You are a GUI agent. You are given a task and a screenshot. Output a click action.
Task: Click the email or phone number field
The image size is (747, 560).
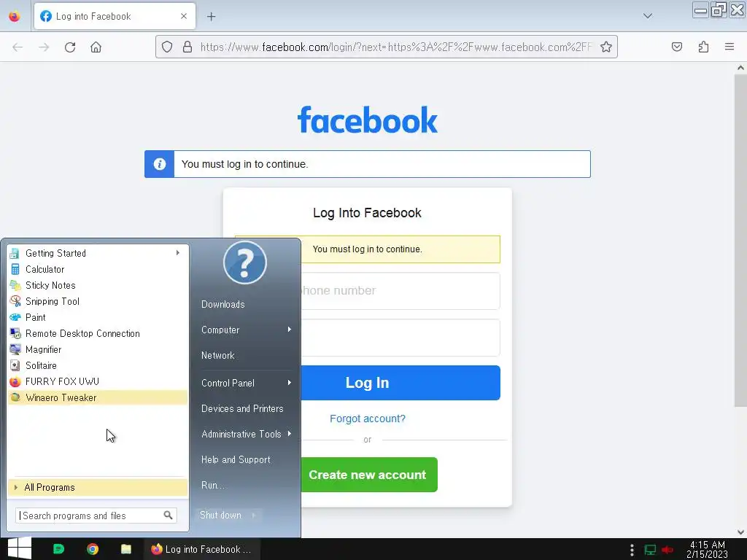tap(400, 290)
